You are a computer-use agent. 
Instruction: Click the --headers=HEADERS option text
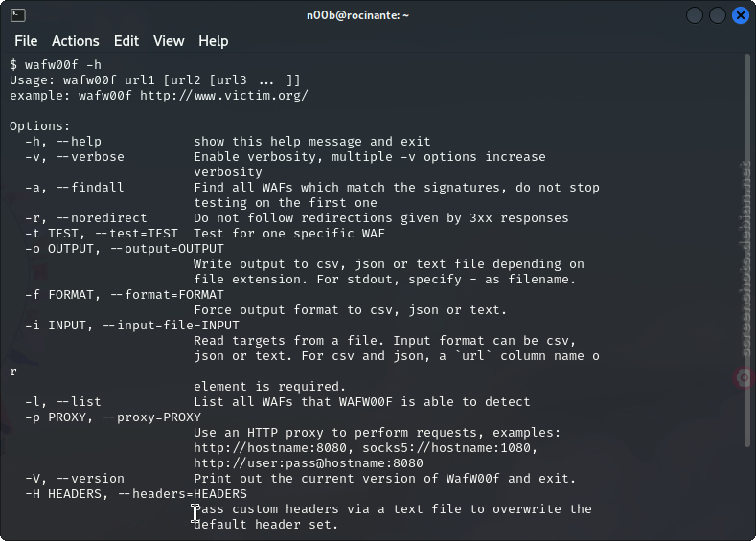[x=182, y=494]
